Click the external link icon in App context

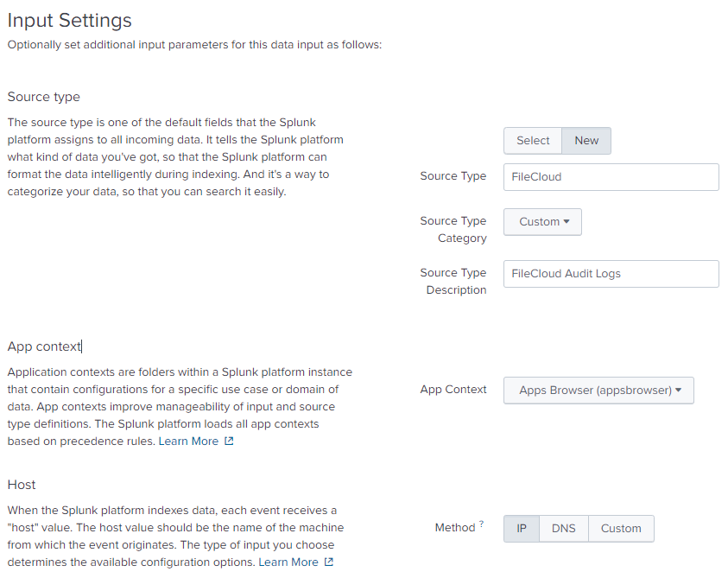[229, 441]
